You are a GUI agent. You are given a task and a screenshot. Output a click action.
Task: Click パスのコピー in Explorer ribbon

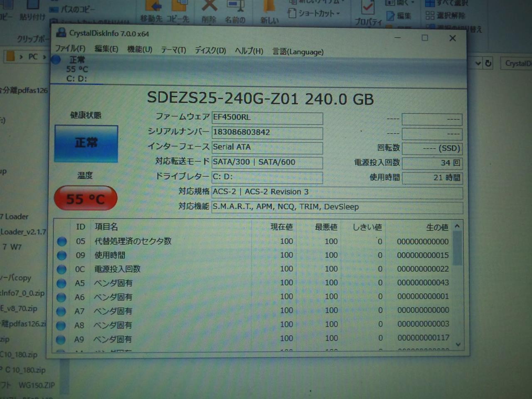[73, 9]
